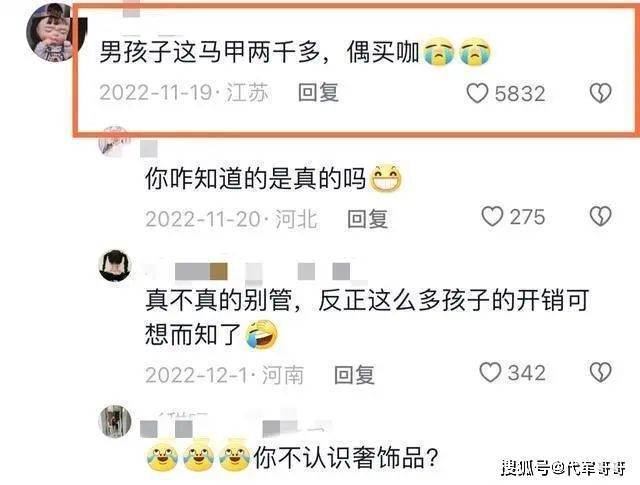Image resolution: width=640 pixels, height=485 pixels.
Task: Dislike the Jiangsu comment using broken heart
Action: click(600, 93)
